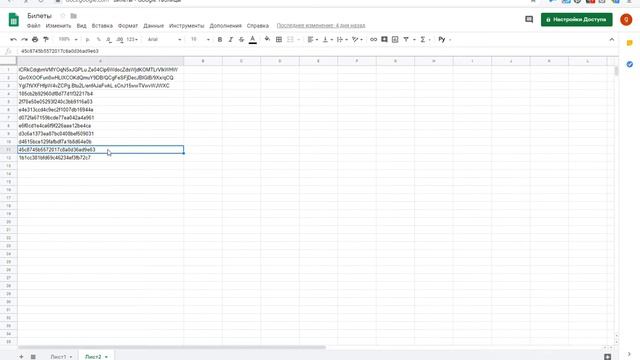Open the horizontal align dropdown

313,40
